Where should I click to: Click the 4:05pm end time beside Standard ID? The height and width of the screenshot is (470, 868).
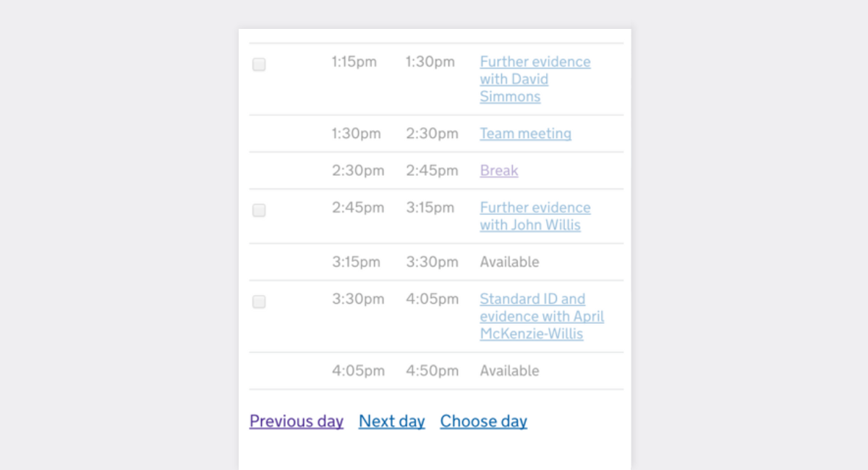[432, 299]
